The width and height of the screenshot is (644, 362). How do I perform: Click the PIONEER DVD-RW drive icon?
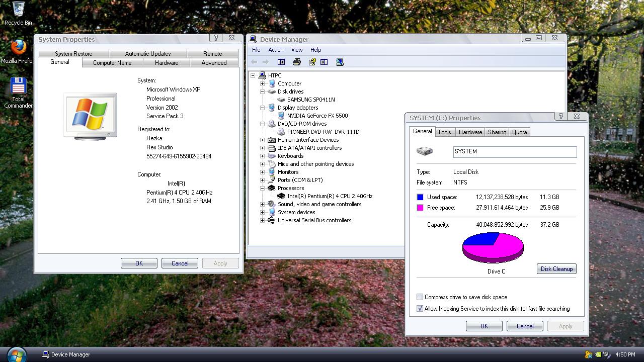point(281,132)
